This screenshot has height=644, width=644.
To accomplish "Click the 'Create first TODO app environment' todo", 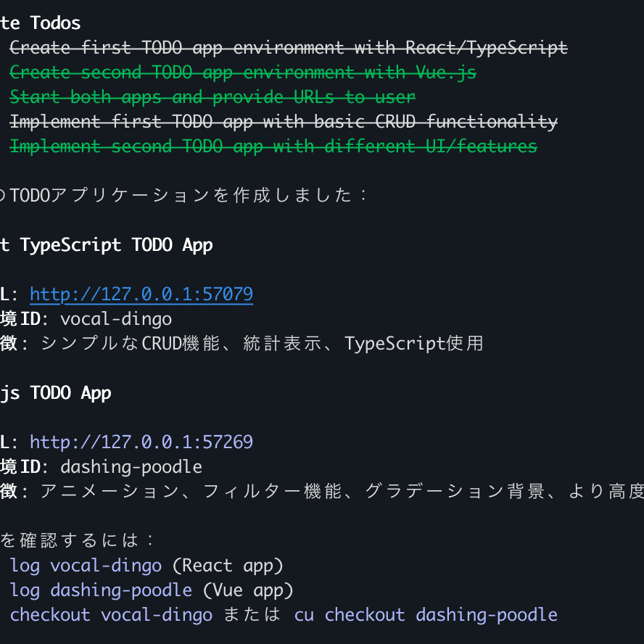I will [x=289, y=48].
